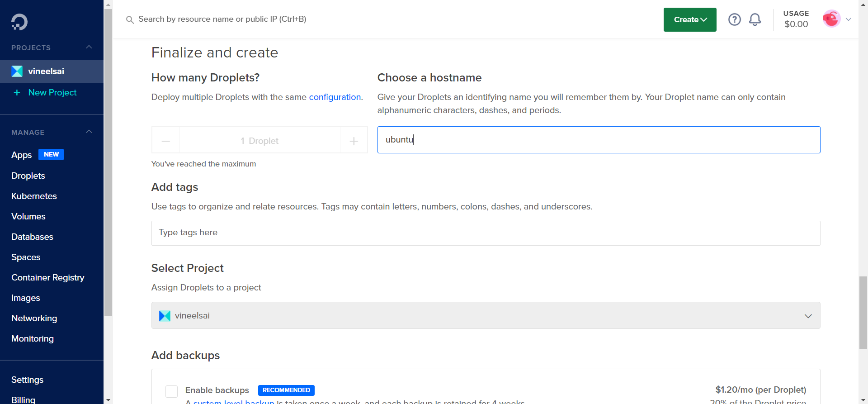
Task: Click the $1.20/mo (per Droplet) price
Action: 761,390
